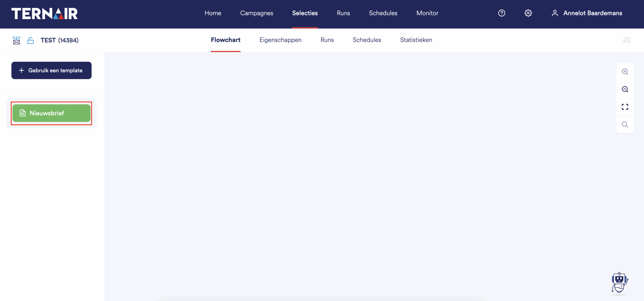Click Gebruik een template button

tap(52, 70)
